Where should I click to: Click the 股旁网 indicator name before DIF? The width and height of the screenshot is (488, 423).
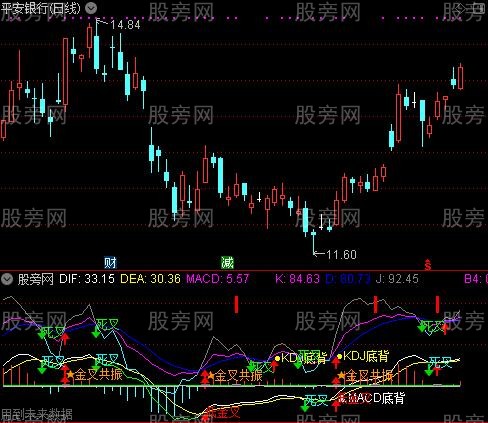pos(36,279)
